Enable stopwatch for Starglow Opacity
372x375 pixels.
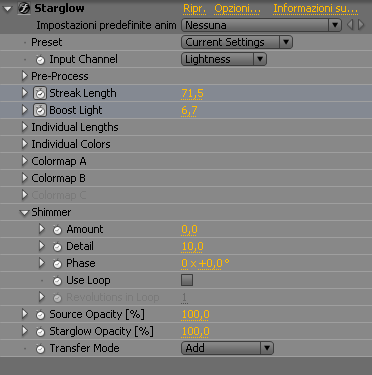[x=40, y=332]
